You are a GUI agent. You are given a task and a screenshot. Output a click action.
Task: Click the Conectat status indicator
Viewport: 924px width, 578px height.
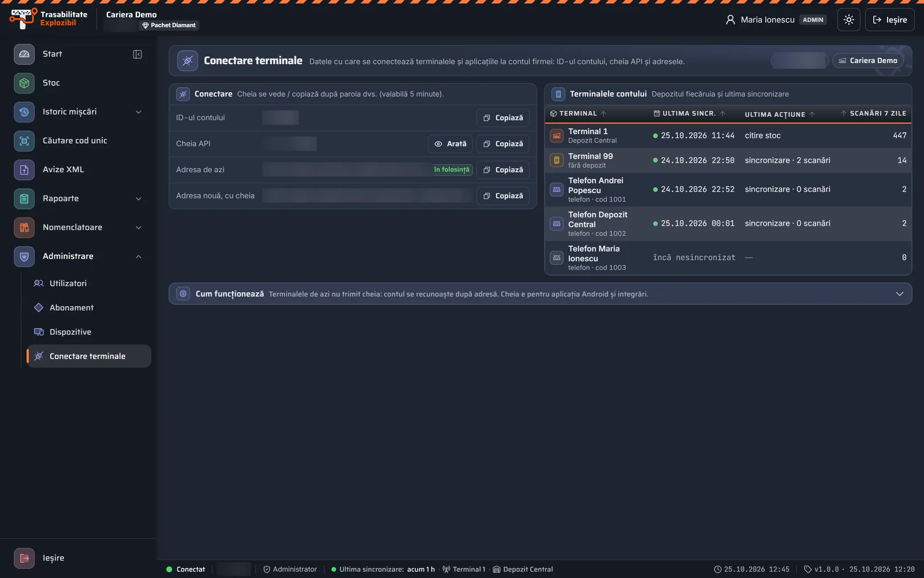(x=185, y=569)
